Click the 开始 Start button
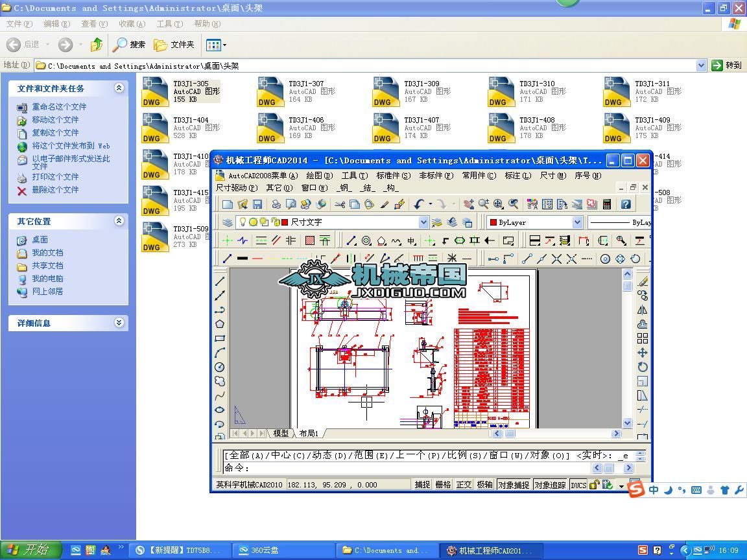 (30, 550)
